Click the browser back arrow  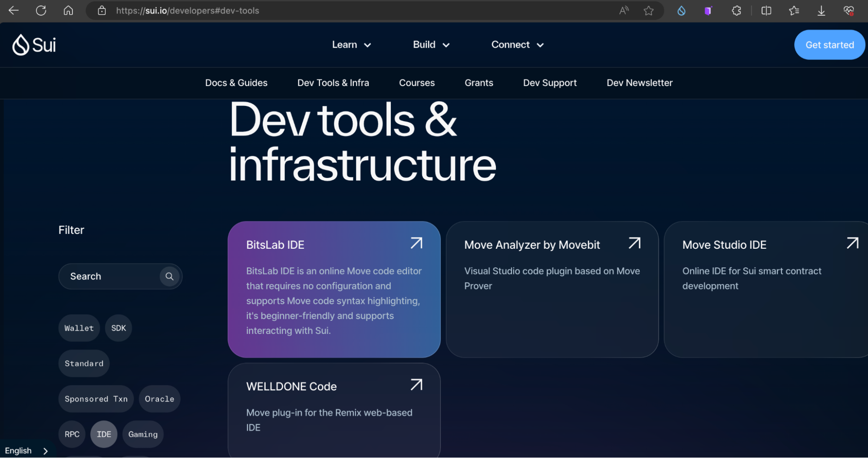click(13, 10)
